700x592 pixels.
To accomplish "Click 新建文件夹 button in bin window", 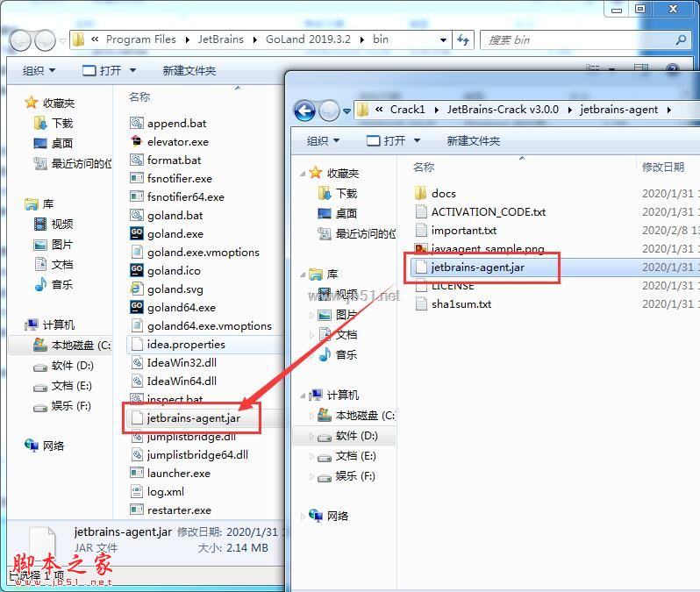I will 189,70.
